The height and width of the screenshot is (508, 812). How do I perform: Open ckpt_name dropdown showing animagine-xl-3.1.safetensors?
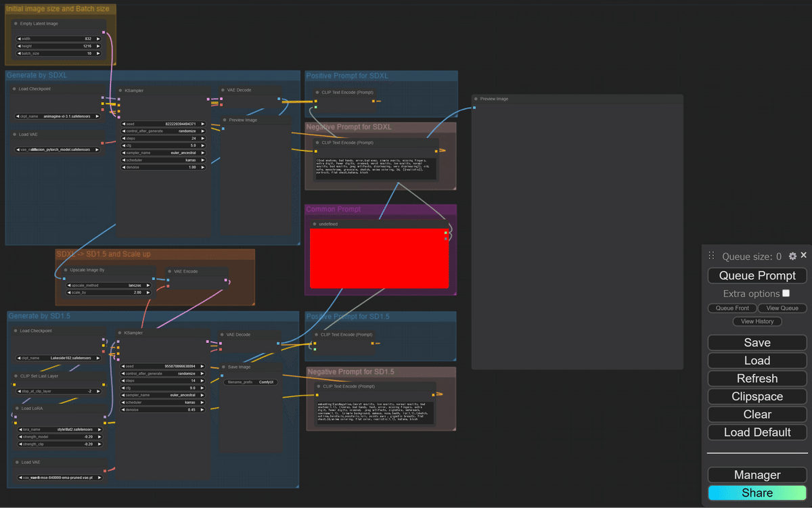pyautogui.click(x=58, y=116)
